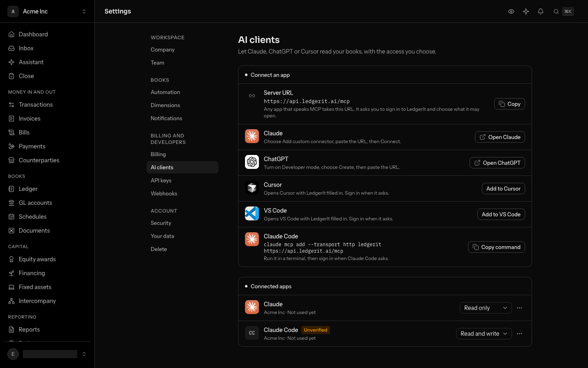Click Open Claude button

pos(500,137)
